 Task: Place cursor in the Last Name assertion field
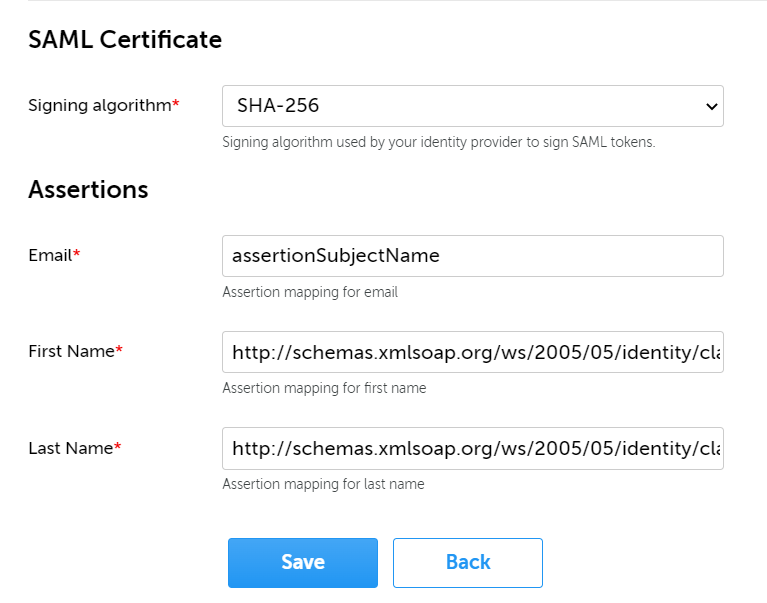pos(472,448)
